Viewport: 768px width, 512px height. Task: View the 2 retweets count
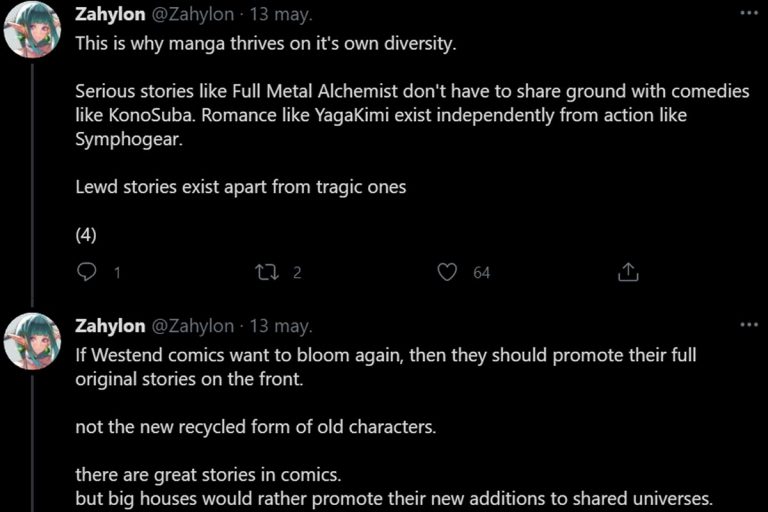(296, 272)
